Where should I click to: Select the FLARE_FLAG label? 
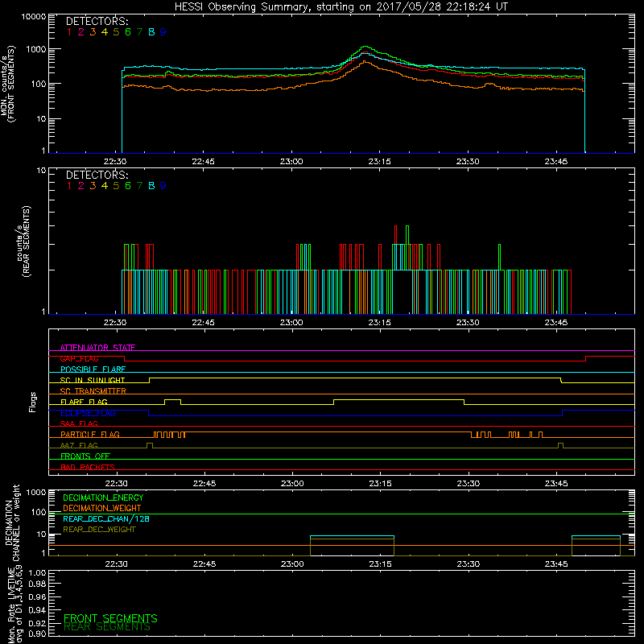84,402
